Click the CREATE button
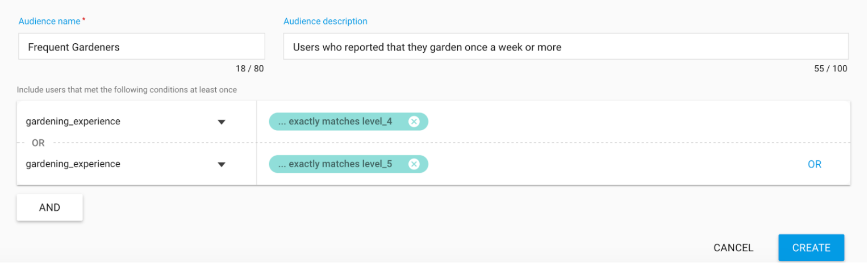The width and height of the screenshot is (868, 275). click(x=811, y=248)
